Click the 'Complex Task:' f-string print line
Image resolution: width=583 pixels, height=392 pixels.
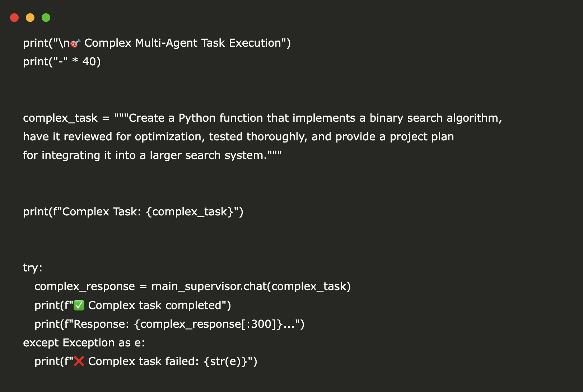pos(133,212)
